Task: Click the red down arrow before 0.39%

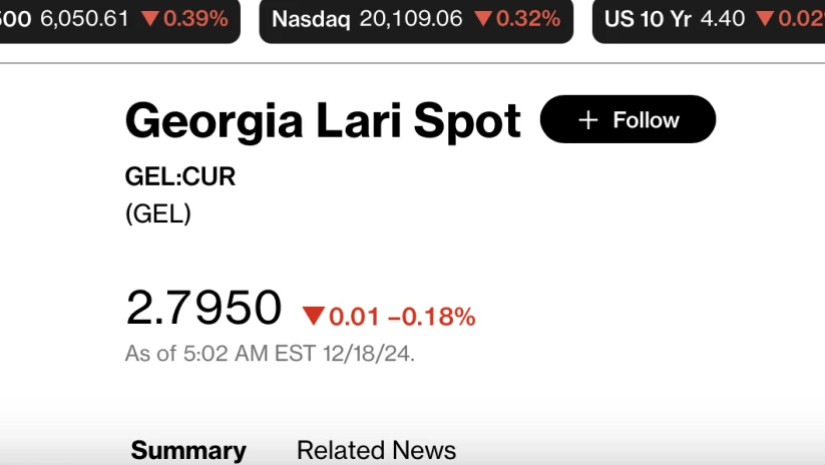Action: (150, 19)
